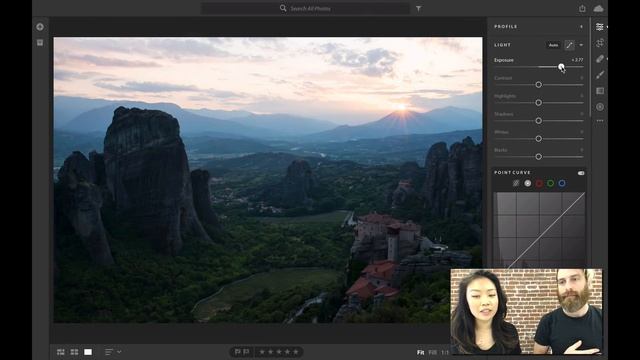
Task: Click the Highlights slider handle
Action: click(538, 102)
